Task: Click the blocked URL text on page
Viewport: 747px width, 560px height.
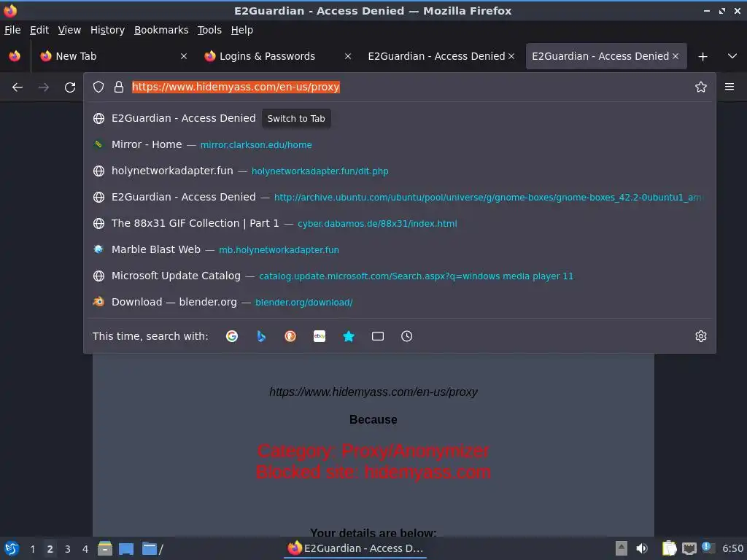Action: click(x=373, y=392)
